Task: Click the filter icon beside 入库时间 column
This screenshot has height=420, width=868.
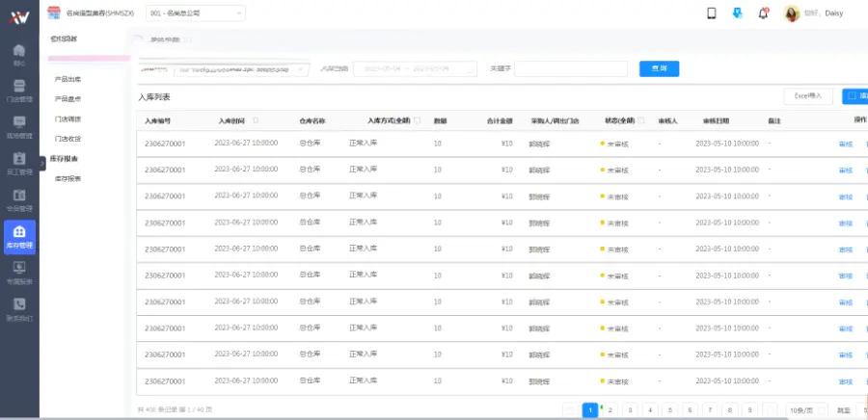Action: pos(256,120)
